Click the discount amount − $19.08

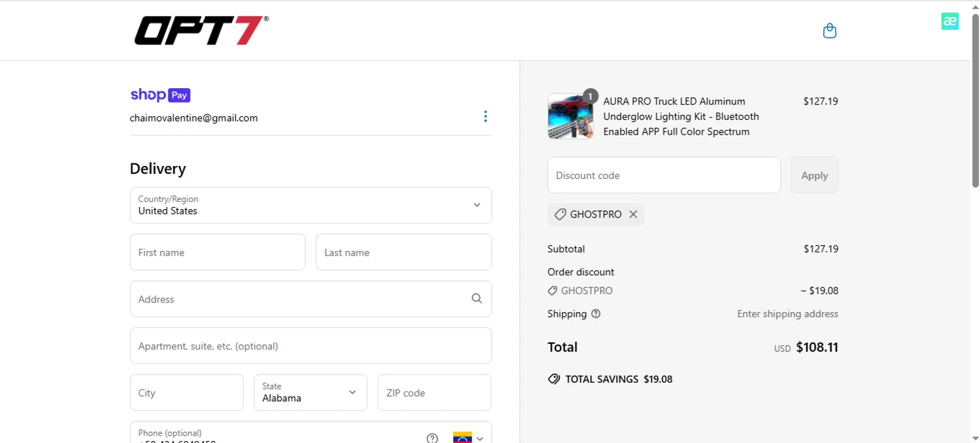click(819, 291)
